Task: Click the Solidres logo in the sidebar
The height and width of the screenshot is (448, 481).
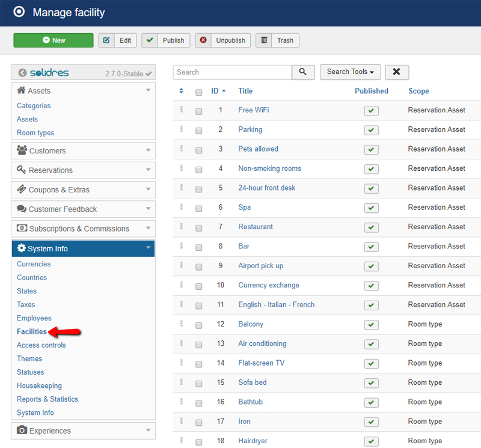Action: (43, 73)
